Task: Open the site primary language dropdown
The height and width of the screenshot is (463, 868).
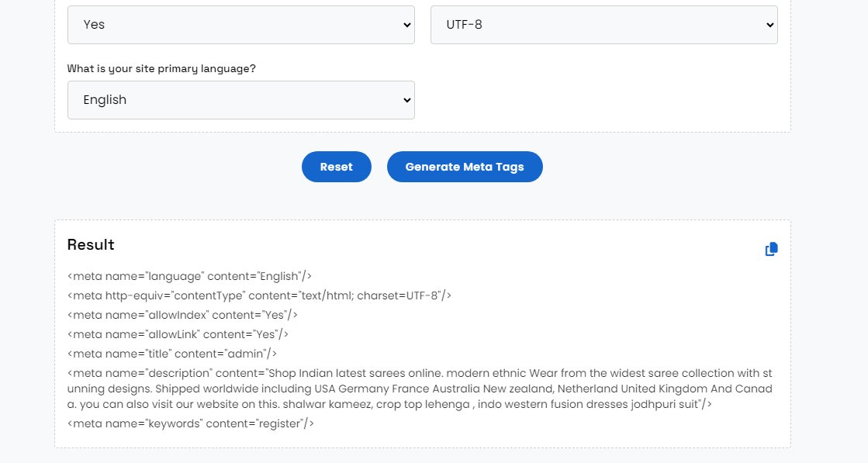Action: click(x=240, y=99)
